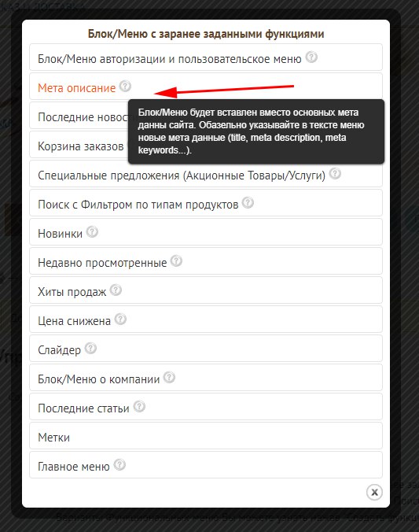Select the Слайдер block option
Screen dimensions: 419x532
[206, 349]
